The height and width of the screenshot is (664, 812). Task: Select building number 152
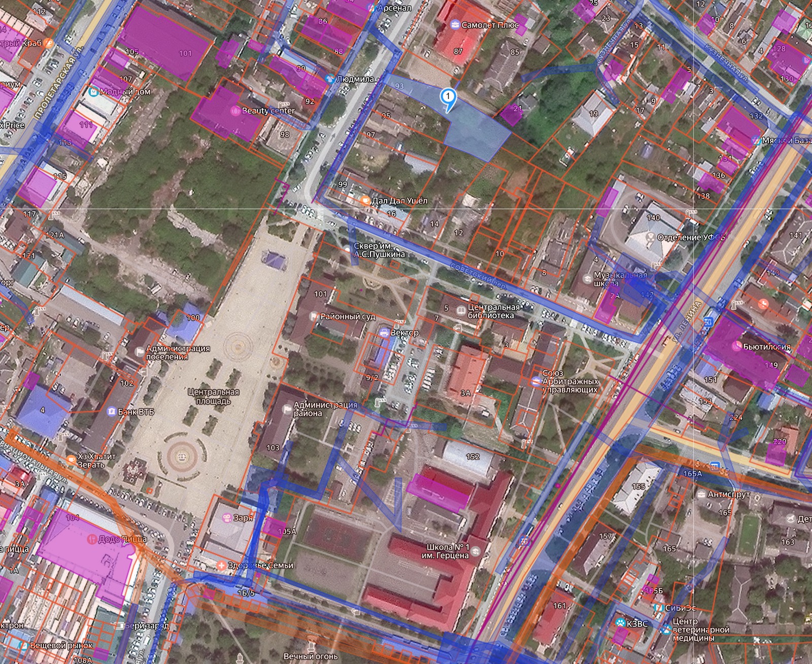tap(472, 457)
